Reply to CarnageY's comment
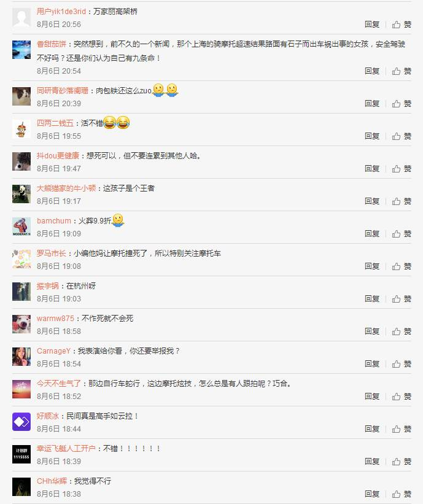This screenshot has height=504, width=423. point(372,364)
